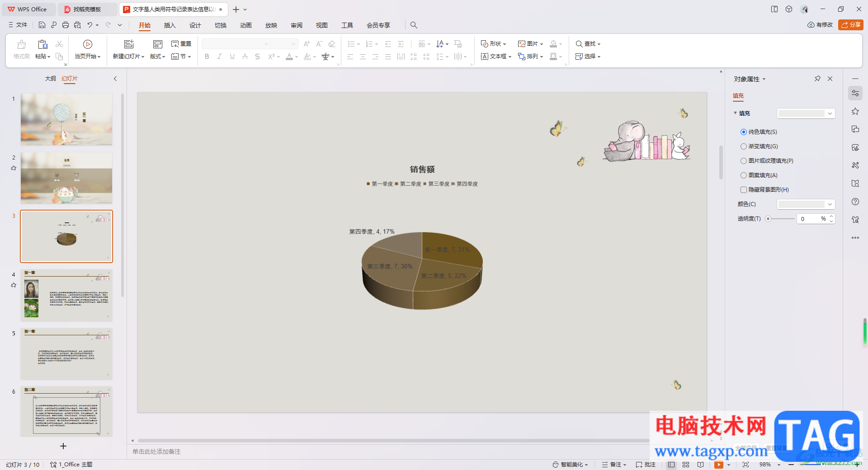The image size is (868, 470).
Task: Enable hide background graphics checkbox
Action: pos(744,190)
